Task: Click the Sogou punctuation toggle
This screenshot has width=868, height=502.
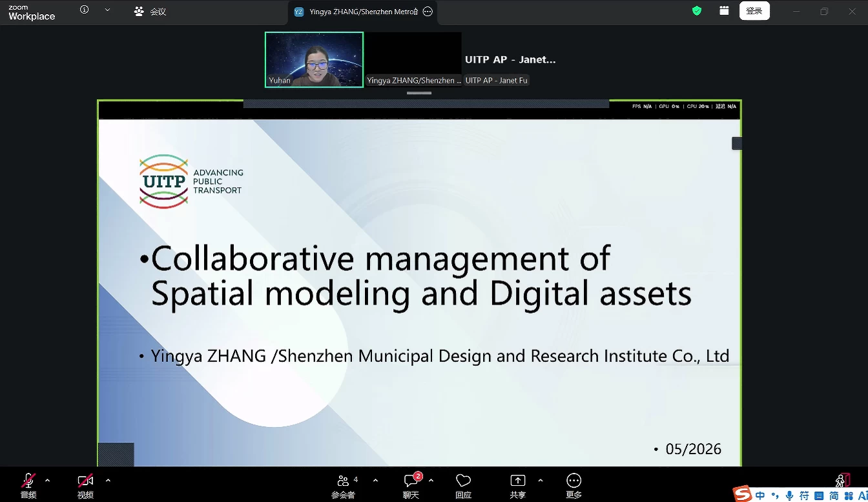Action: pyautogui.click(x=775, y=496)
